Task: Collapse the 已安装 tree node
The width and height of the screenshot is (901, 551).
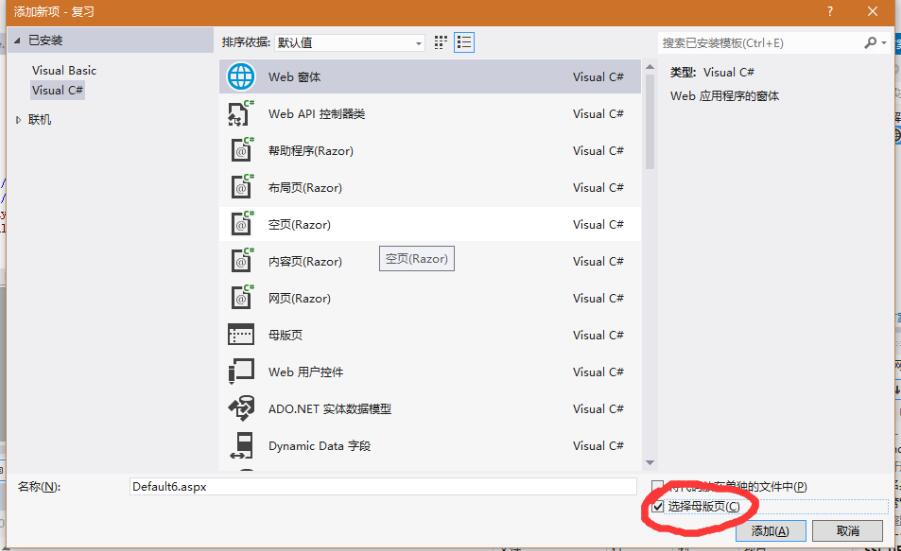Action: pos(17,40)
